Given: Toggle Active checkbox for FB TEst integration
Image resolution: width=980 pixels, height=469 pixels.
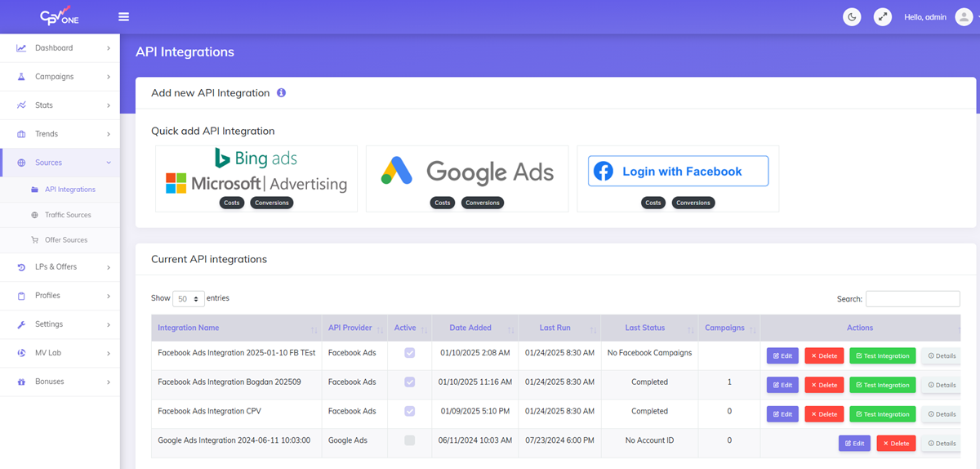Looking at the screenshot, I should 410,353.
